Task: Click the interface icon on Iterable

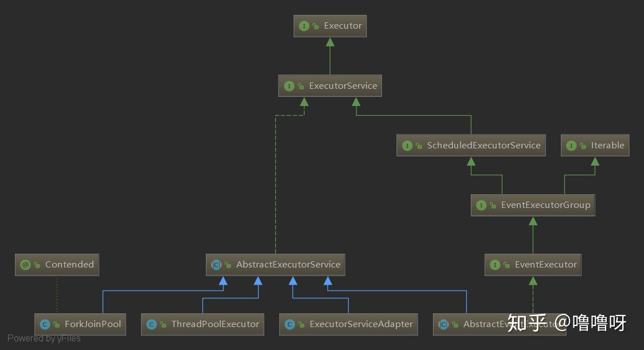Action: click(x=571, y=145)
